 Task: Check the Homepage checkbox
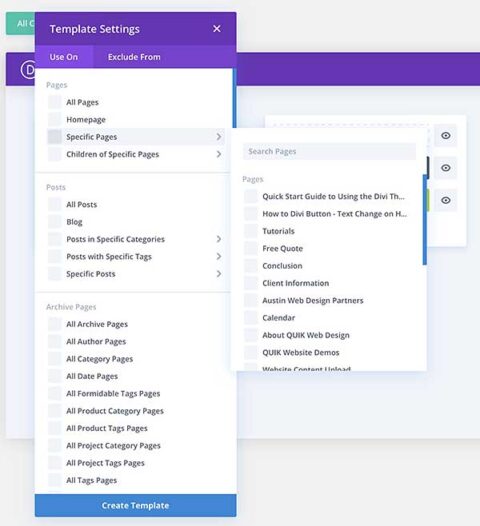point(54,119)
